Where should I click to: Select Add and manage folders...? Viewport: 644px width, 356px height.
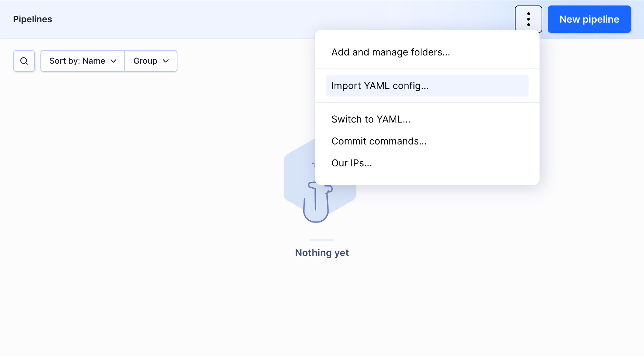pos(427,52)
